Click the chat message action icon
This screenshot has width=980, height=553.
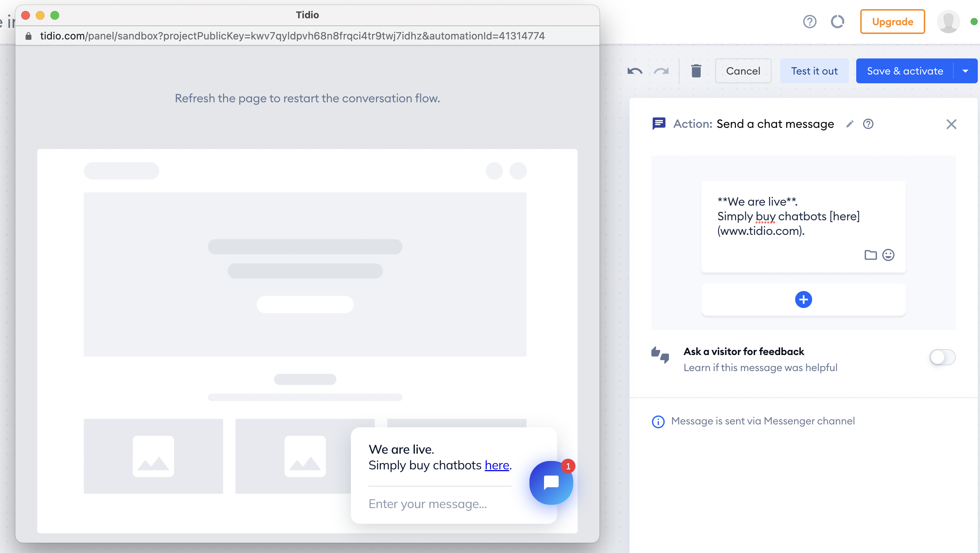(x=659, y=124)
